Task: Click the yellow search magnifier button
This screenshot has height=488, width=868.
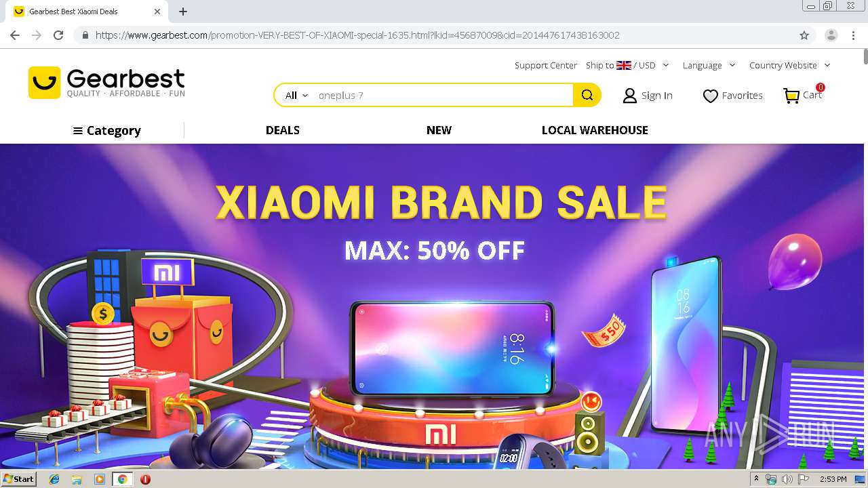Action: 587,95
